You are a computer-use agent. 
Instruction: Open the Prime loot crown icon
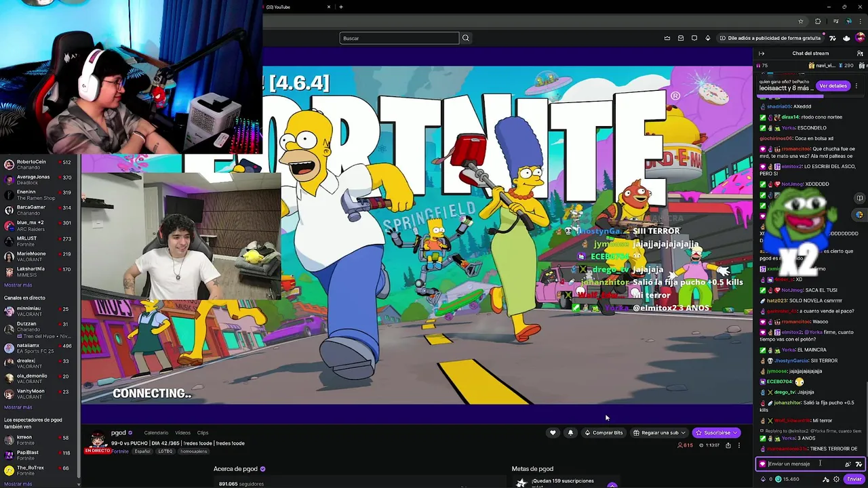pos(667,38)
